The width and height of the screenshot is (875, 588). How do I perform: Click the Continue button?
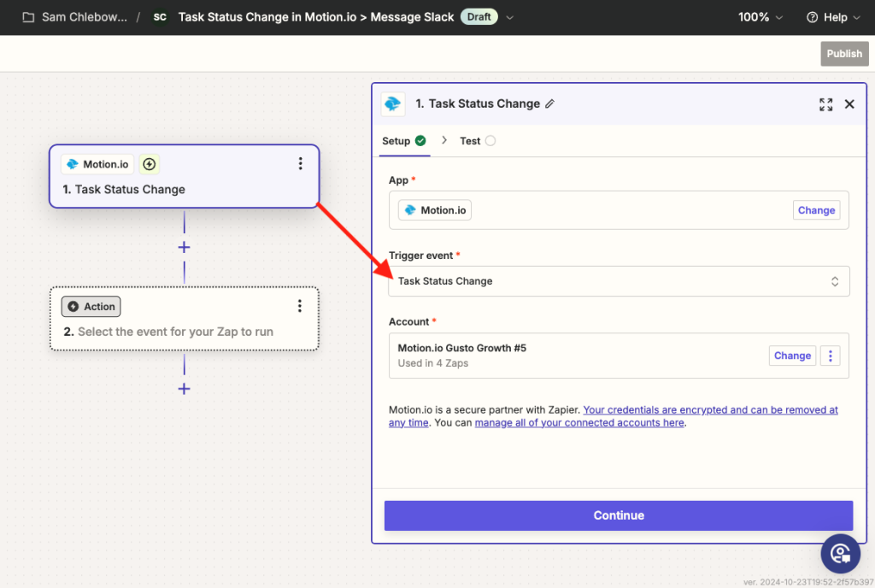tap(619, 515)
